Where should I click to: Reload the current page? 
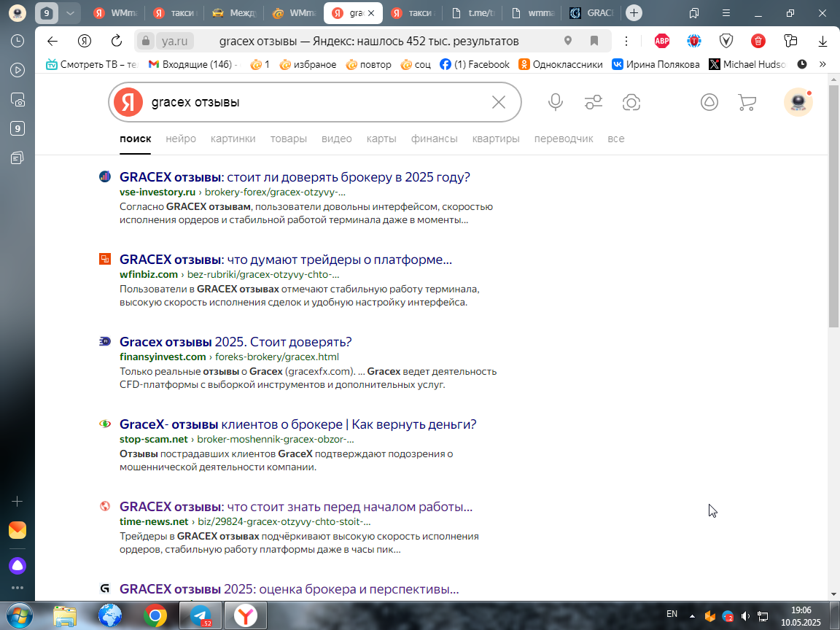(116, 42)
